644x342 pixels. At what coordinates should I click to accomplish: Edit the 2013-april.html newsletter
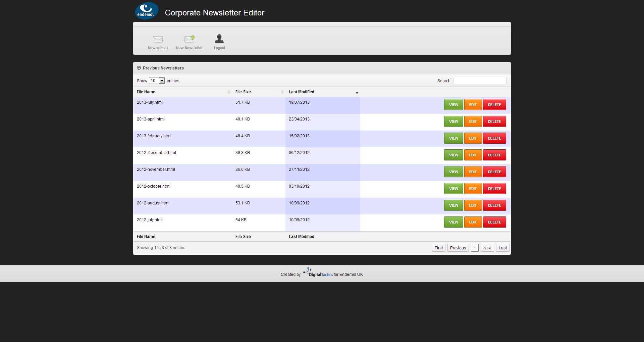tap(473, 121)
